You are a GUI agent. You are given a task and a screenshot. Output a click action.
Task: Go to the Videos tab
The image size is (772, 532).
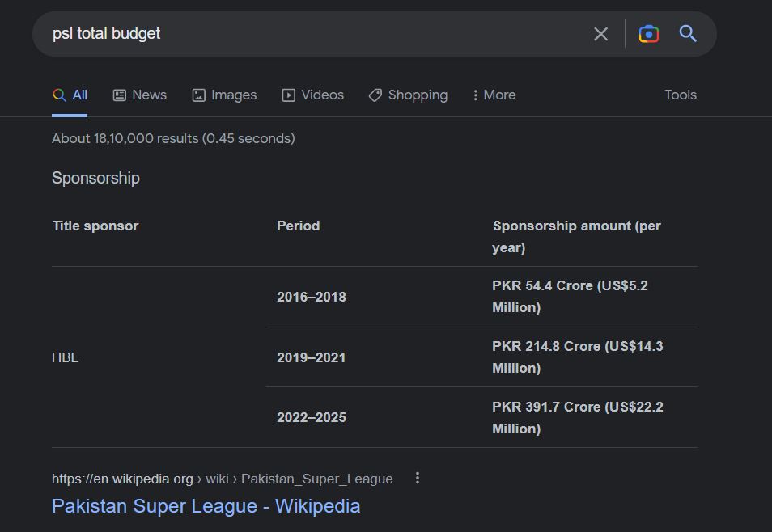point(312,95)
